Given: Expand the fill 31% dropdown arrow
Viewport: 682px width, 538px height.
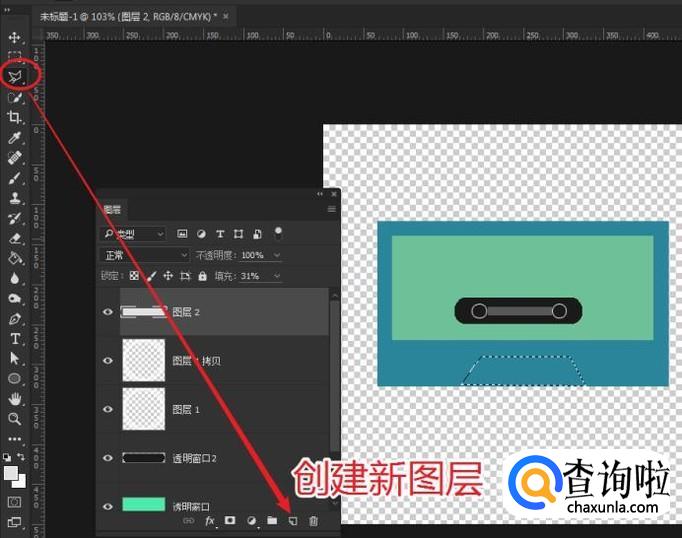Looking at the screenshot, I should [276, 276].
